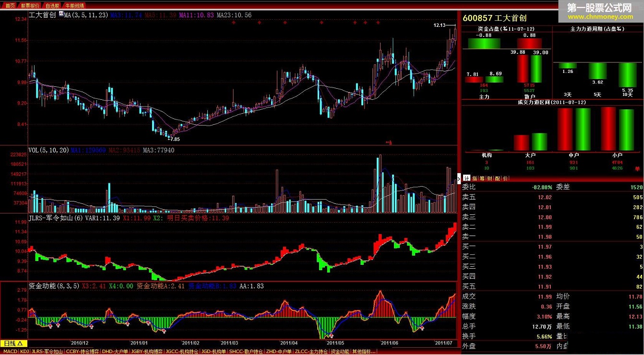The width and height of the screenshot is (644, 355).
Task: Open the 股票报价 tab
Action: (x=30, y=5)
